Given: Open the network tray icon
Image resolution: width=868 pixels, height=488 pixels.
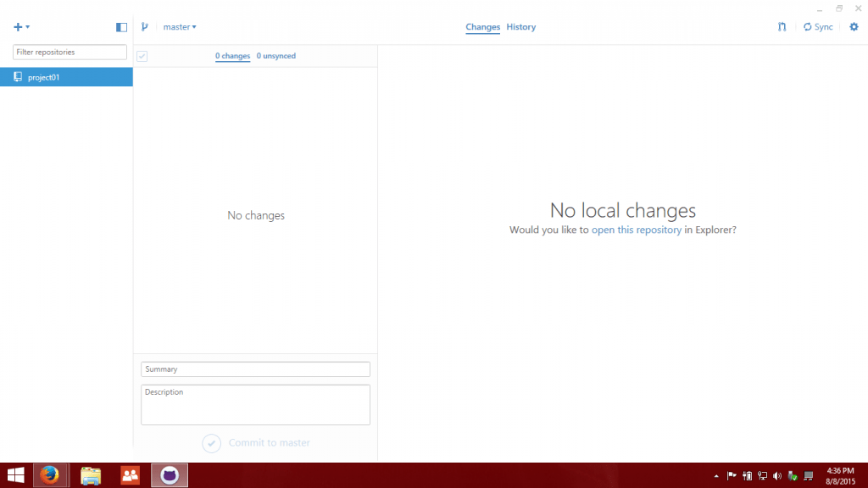Looking at the screenshot, I should click(762, 475).
